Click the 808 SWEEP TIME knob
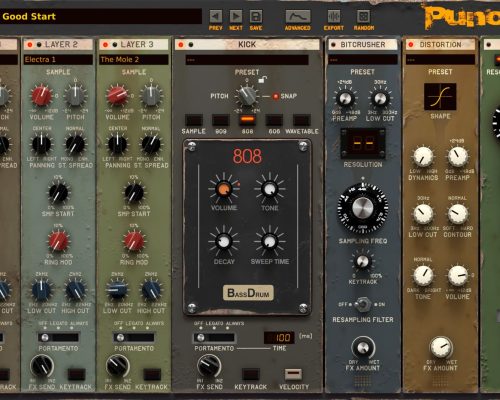The image size is (500, 400). 270,241
